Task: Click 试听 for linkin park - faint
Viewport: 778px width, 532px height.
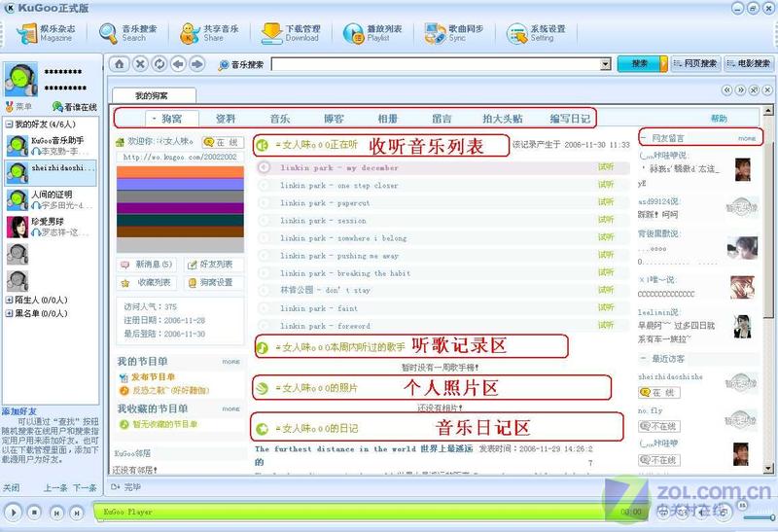Action: coord(606,307)
